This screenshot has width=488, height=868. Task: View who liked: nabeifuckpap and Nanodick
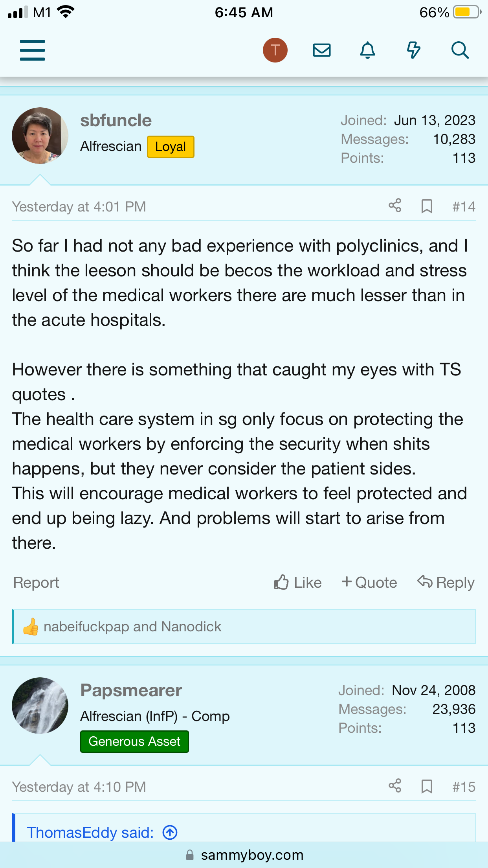(x=132, y=627)
